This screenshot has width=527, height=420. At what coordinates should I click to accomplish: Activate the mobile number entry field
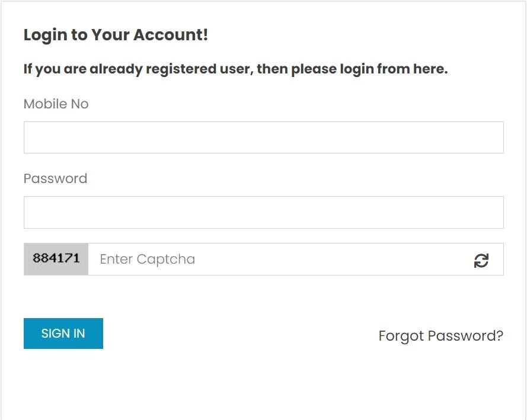263,137
